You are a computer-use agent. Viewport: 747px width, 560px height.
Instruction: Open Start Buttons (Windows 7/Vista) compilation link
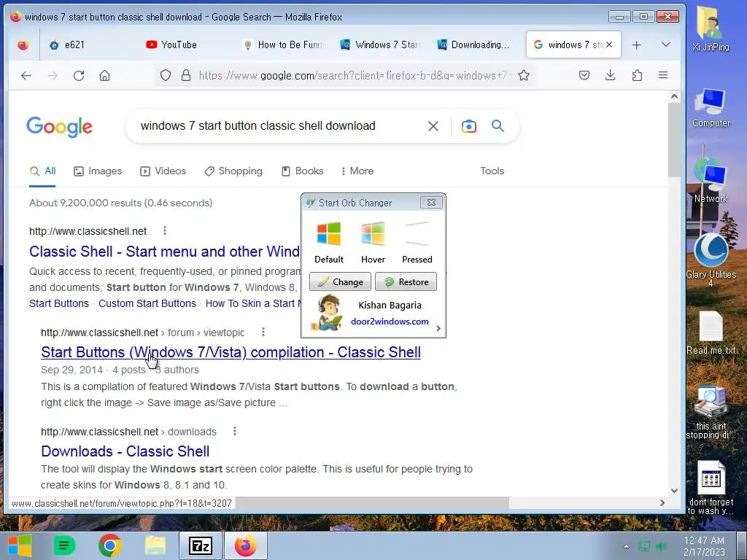pyautogui.click(x=231, y=352)
